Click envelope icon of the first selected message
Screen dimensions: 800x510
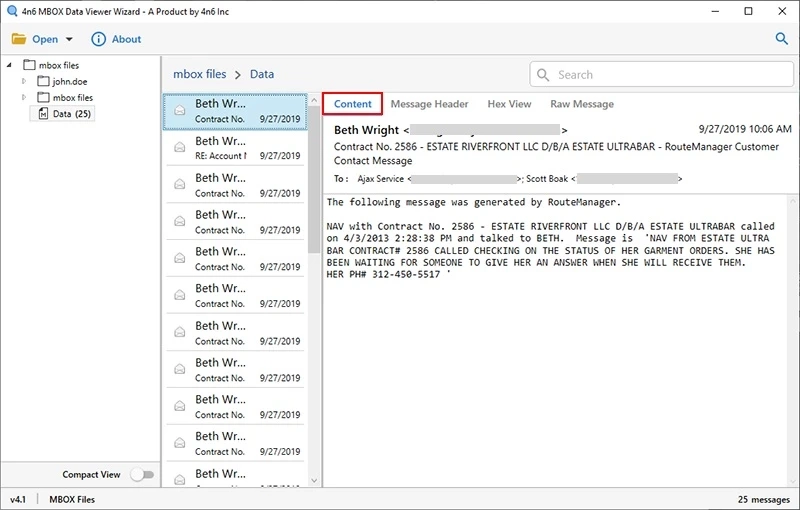pos(180,110)
